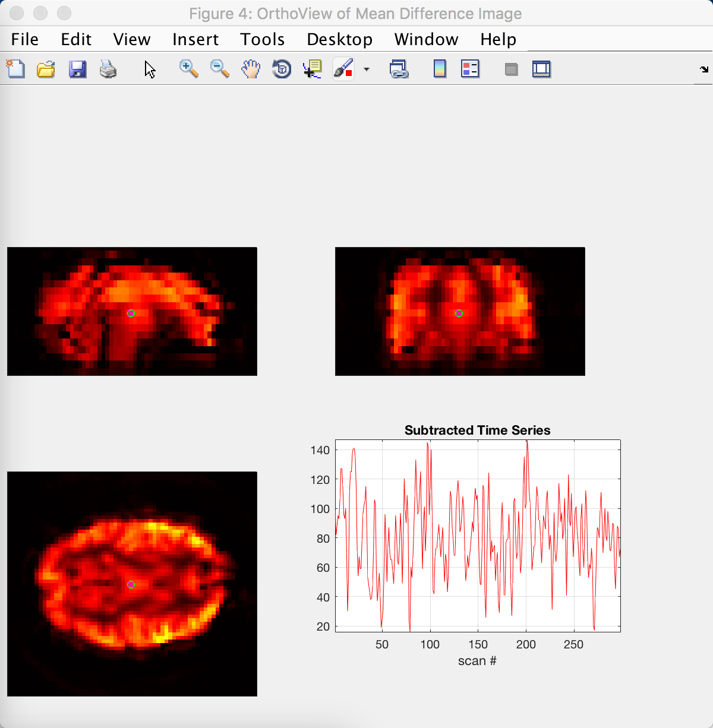
Task: Open the Help menu
Action: click(x=499, y=39)
